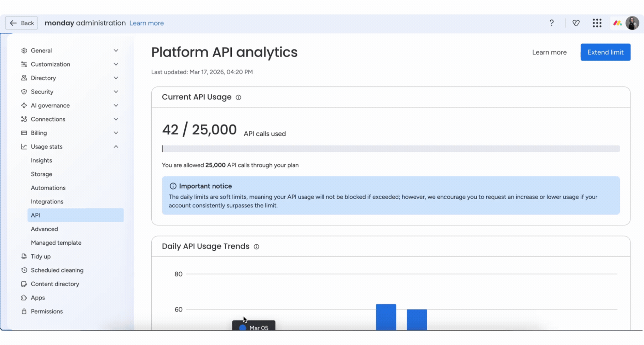Click info icon next to Current API Usage
Image resolution: width=644 pixels, height=345 pixels.
pyautogui.click(x=239, y=97)
